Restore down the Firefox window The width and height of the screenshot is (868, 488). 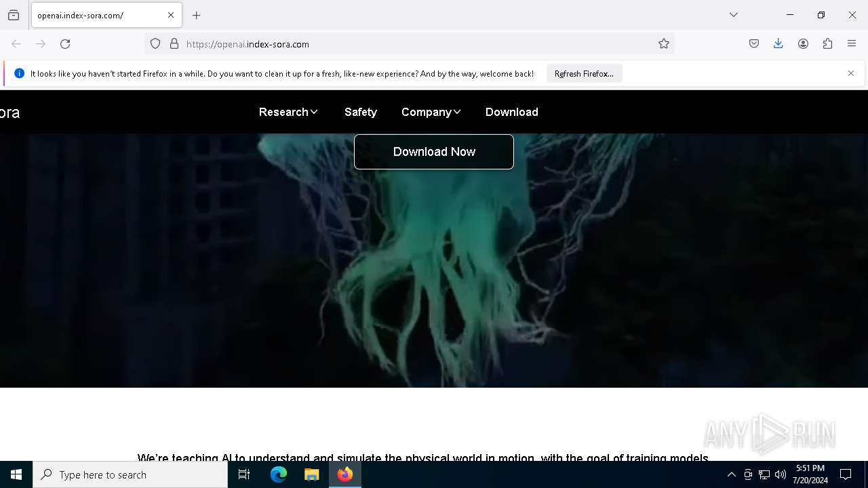821,15
